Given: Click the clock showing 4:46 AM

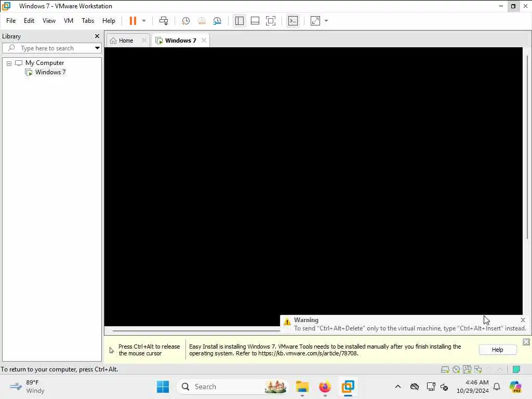Looking at the screenshot, I should (473, 387).
